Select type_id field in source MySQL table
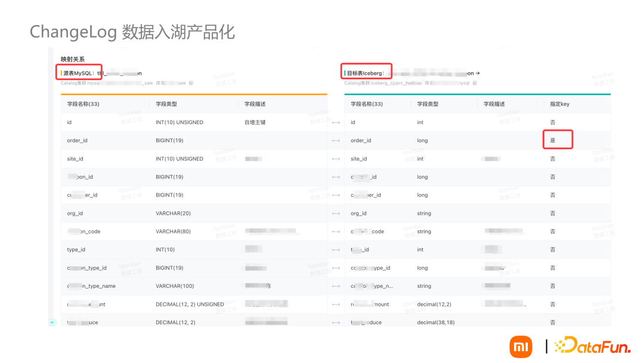 pyautogui.click(x=76, y=250)
